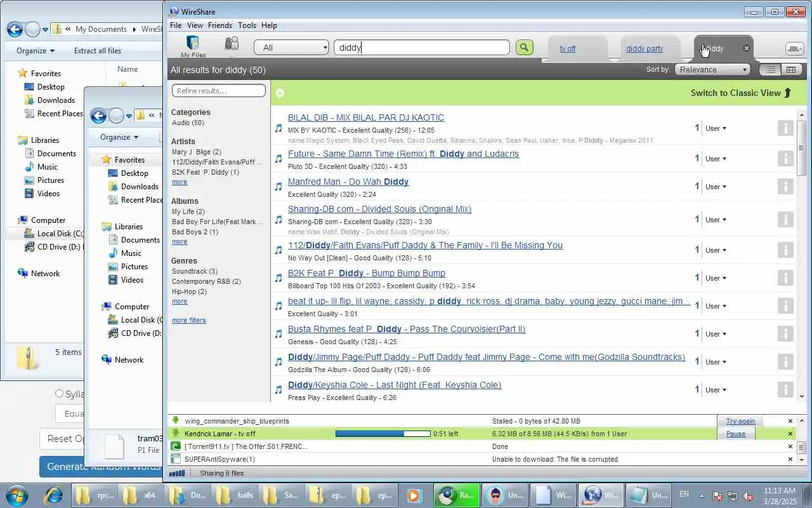Viewport: 812px width, 508px height.
Task: Click more link under Artists
Action: (180, 182)
